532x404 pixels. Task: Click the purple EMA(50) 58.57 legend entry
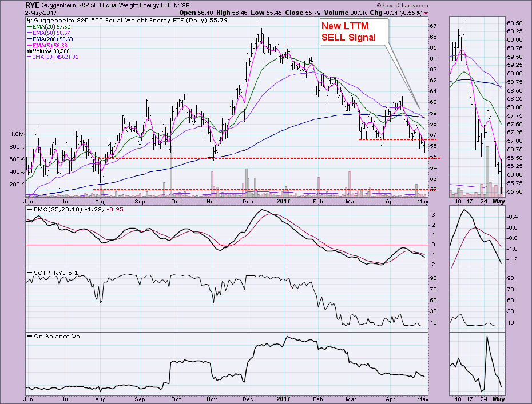[51, 33]
